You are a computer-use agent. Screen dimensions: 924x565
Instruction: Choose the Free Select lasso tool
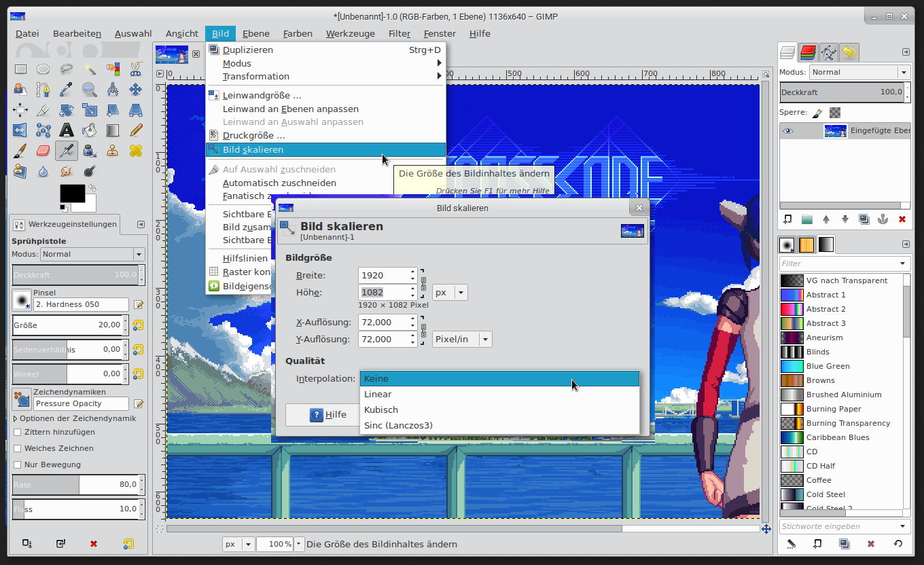click(67, 69)
